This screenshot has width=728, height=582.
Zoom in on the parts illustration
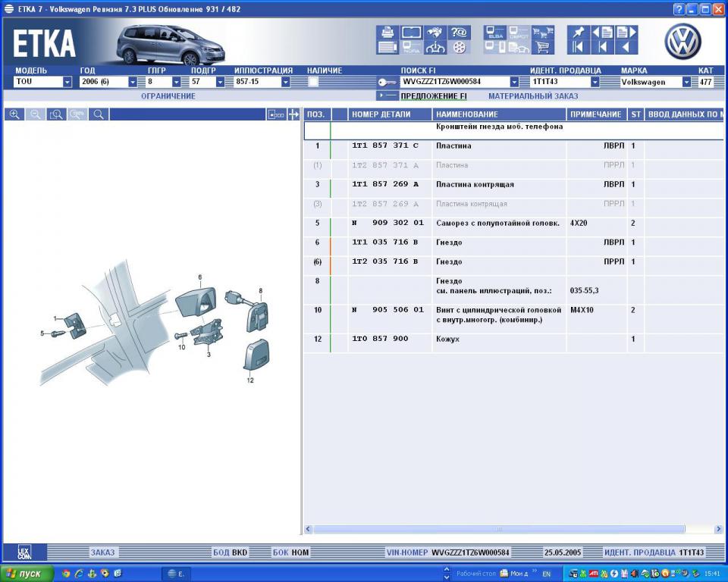[x=14, y=114]
